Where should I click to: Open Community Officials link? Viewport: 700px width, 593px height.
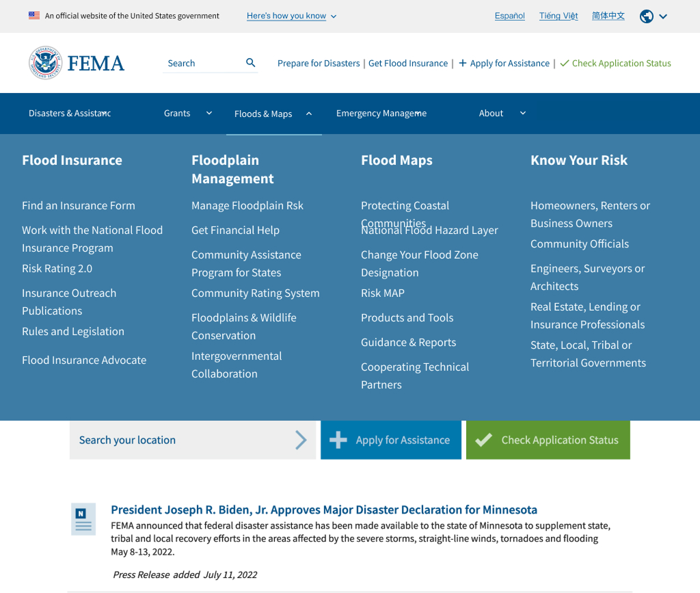pyautogui.click(x=580, y=243)
